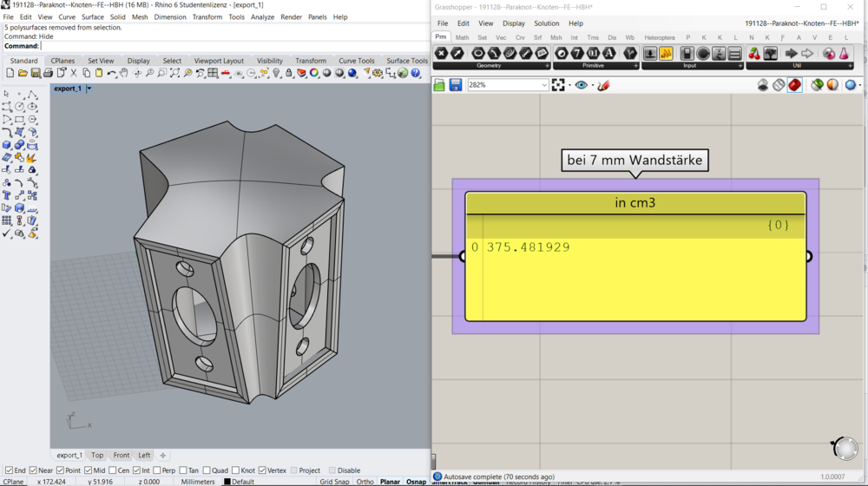Open the export_1 viewport dropdown arrow
The height and width of the screenshot is (486, 868).
tap(89, 89)
